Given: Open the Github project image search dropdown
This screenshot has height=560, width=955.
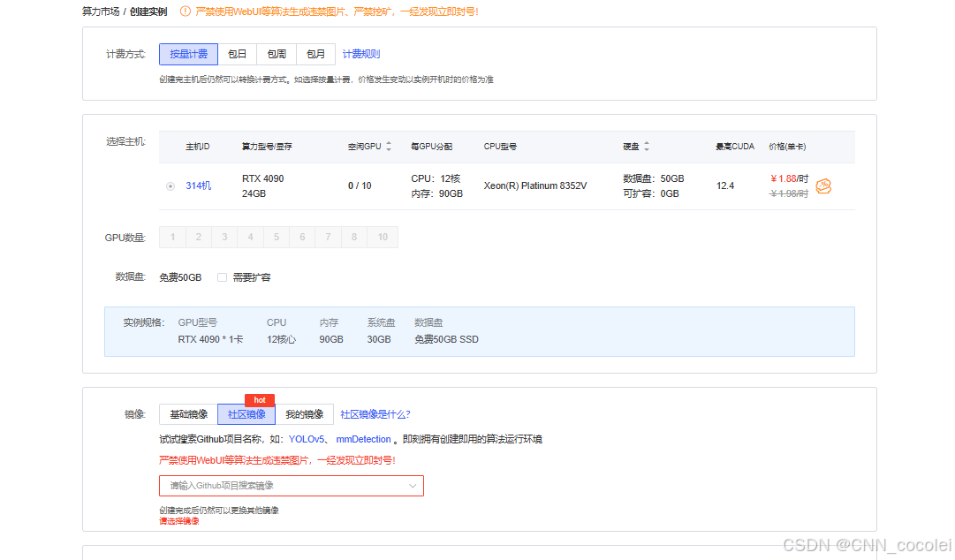Looking at the screenshot, I should (292, 486).
